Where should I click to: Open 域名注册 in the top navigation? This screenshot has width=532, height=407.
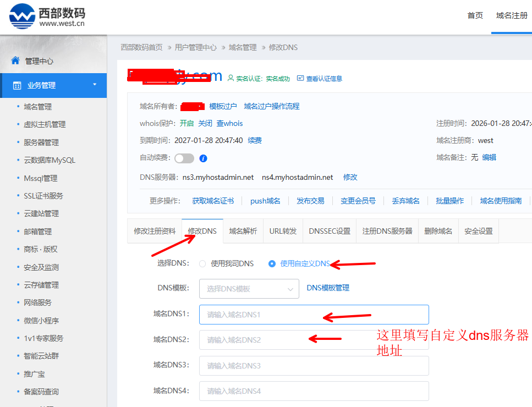[x=511, y=16]
